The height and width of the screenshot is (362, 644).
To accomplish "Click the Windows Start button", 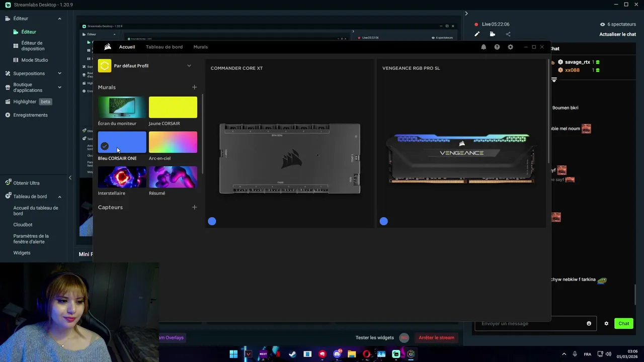I will click(x=233, y=354).
